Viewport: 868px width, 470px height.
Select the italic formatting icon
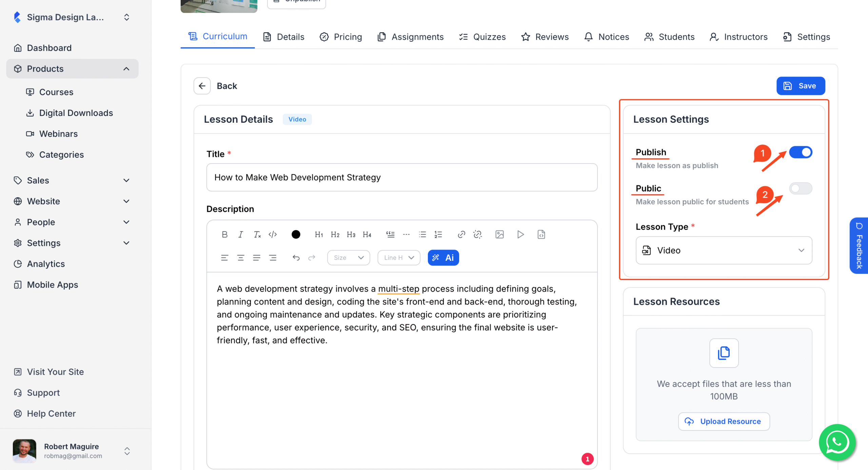240,234
